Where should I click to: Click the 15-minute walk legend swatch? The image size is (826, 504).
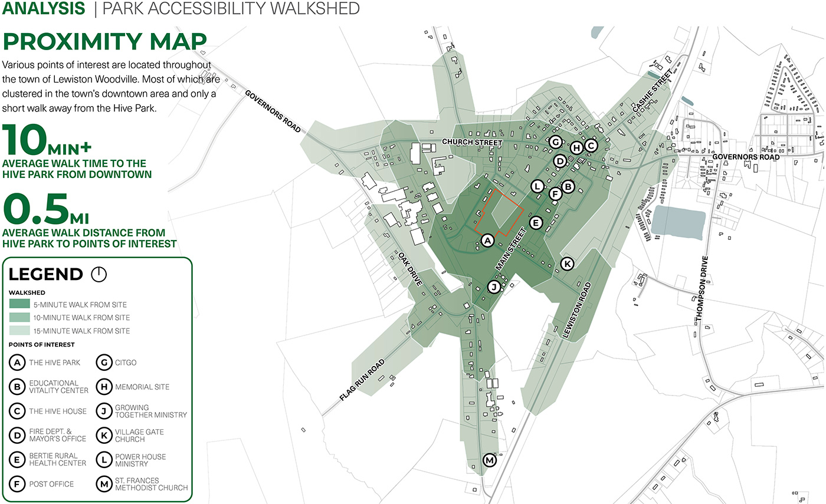[19, 331]
